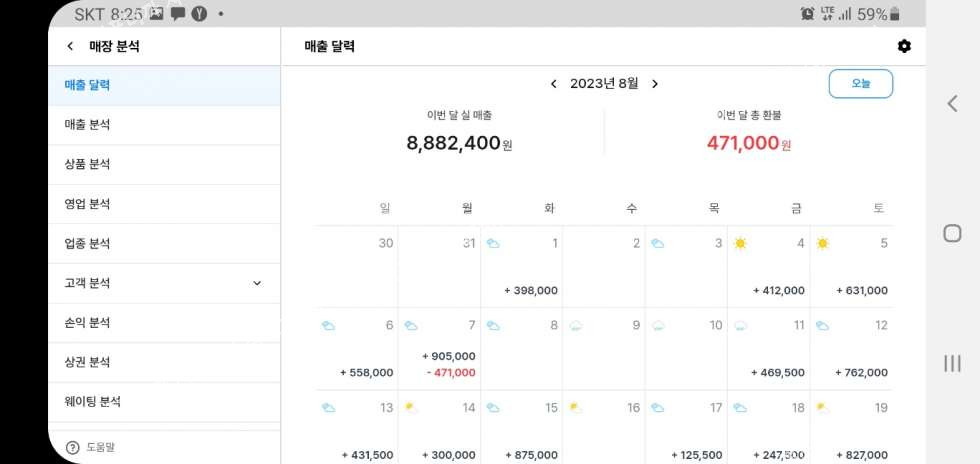The image size is (980, 464).
Task: Open 상품 분석 menu item
Action: coord(87,164)
